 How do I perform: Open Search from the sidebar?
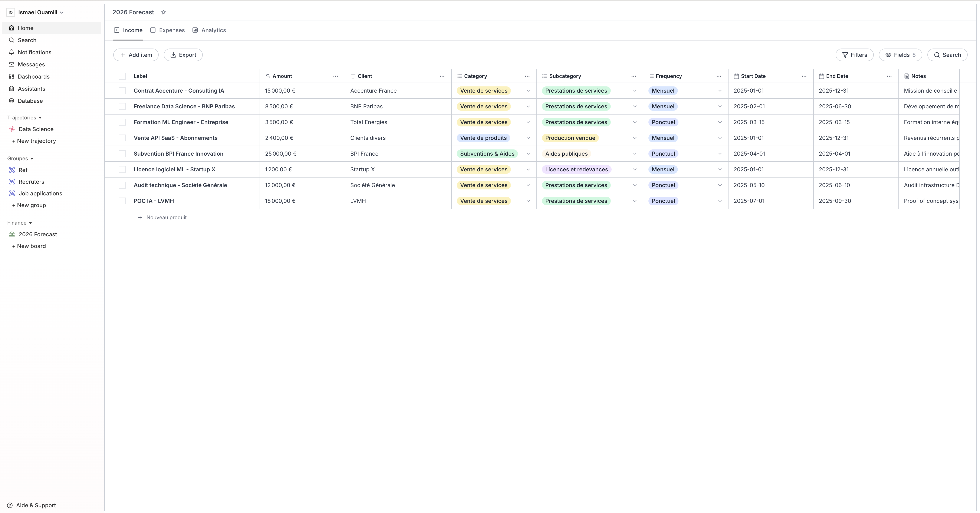pyautogui.click(x=27, y=40)
